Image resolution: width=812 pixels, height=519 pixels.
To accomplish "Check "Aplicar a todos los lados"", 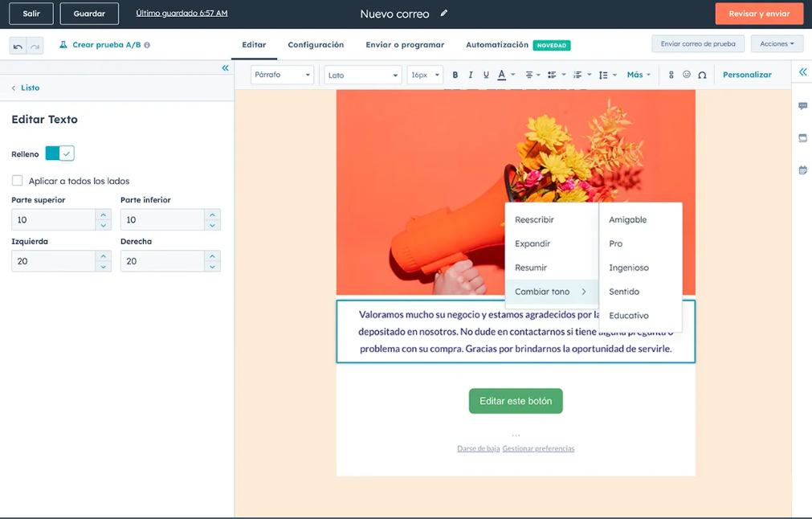I will pyautogui.click(x=17, y=180).
